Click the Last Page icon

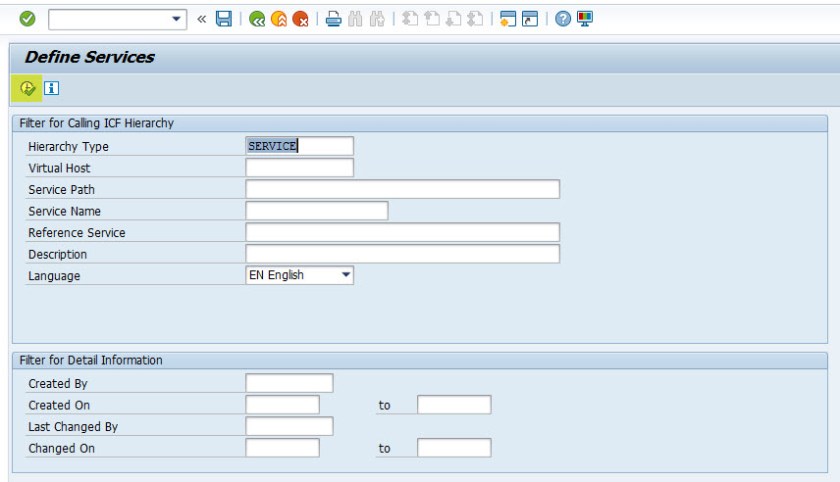[x=475, y=19]
